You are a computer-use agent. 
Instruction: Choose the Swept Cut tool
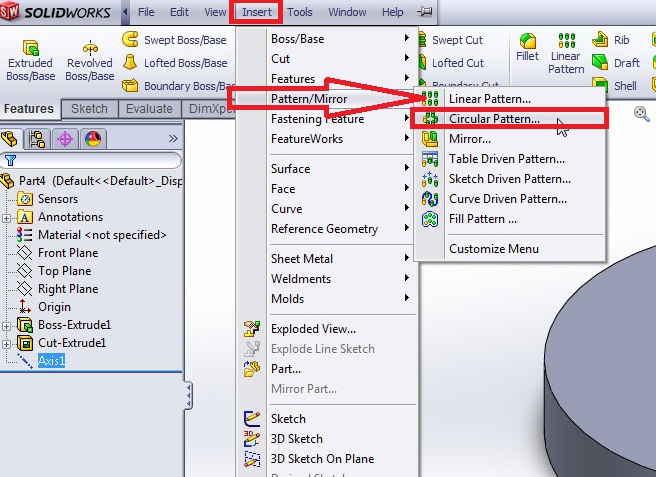(451, 40)
